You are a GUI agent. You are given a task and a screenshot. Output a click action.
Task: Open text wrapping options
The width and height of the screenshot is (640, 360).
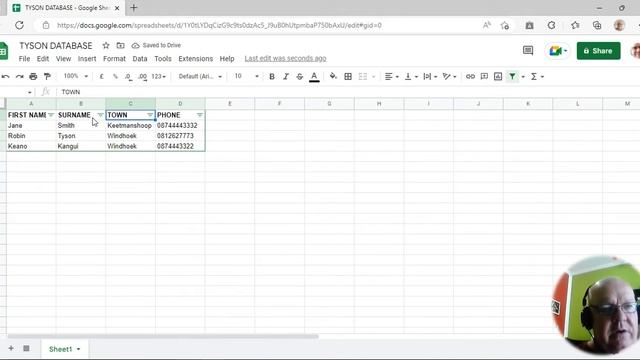(x=430, y=76)
